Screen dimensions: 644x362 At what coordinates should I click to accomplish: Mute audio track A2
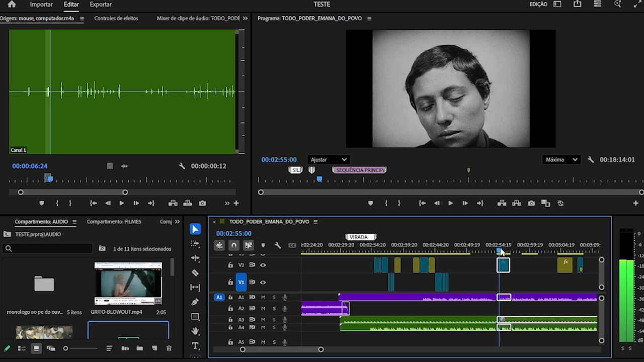click(263, 308)
